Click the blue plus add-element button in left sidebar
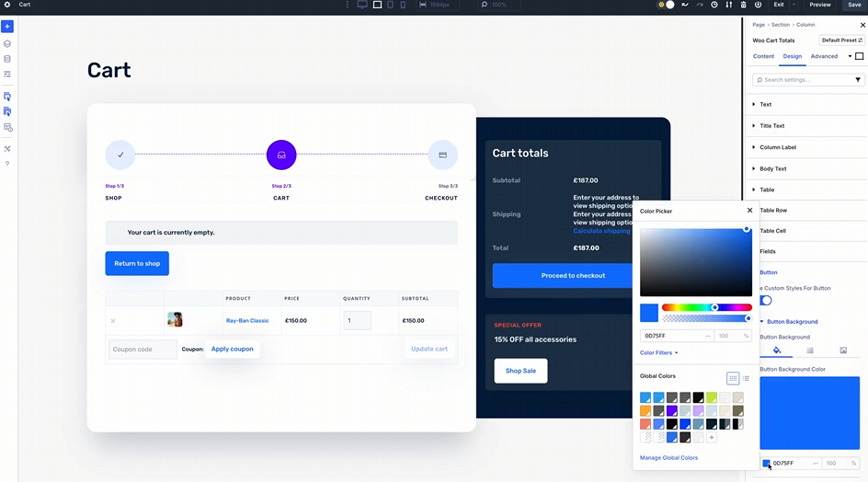This screenshot has height=482, width=868. 7,26
